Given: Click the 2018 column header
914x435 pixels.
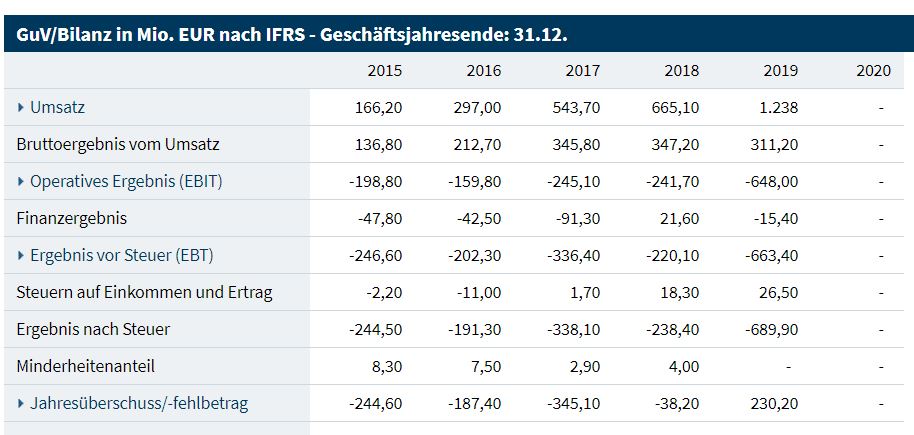Looking at the screenshot, I should [x=682, y=70].
